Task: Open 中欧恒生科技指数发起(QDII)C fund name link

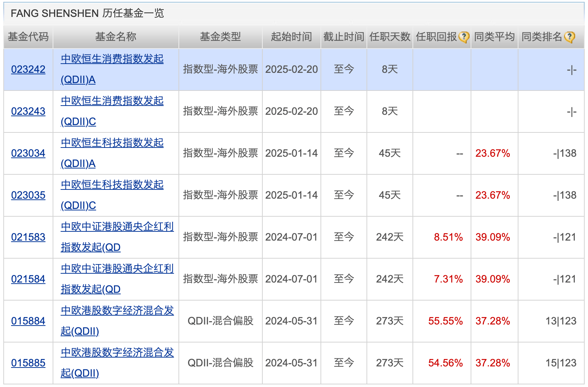Action: (112, 185)
